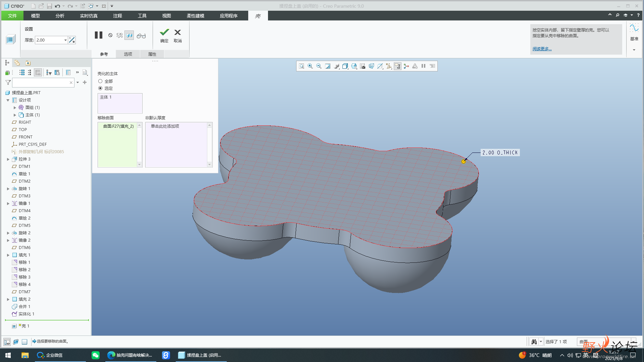The height and width of the screenshot is (362, 644).
Task: Click Zoom In magnifier icon
Action: [310, 66]
